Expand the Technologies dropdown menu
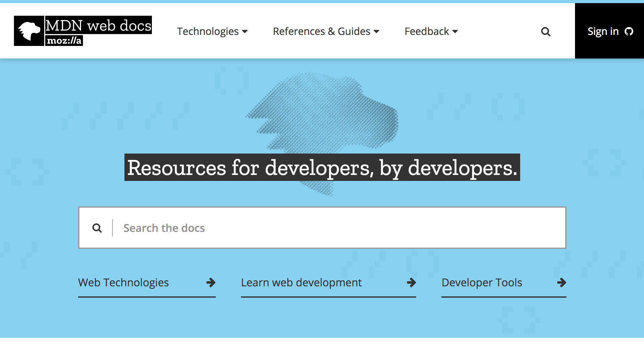 (x=212, y=31)
